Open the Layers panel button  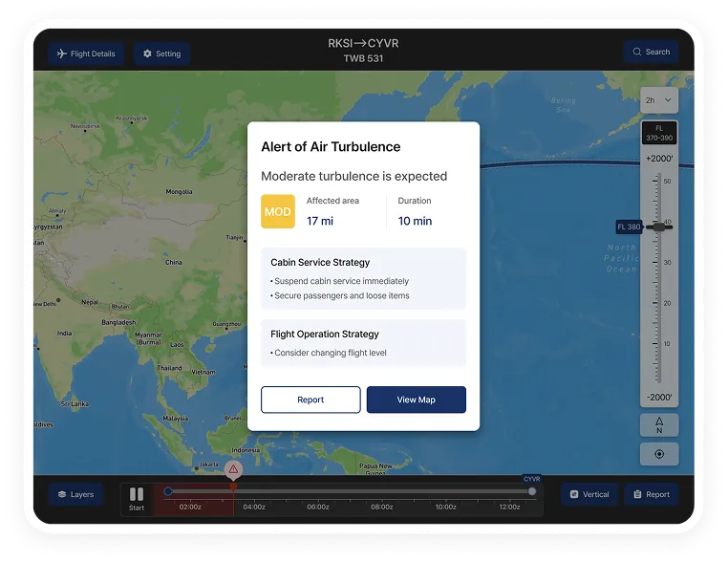[75, 494]
